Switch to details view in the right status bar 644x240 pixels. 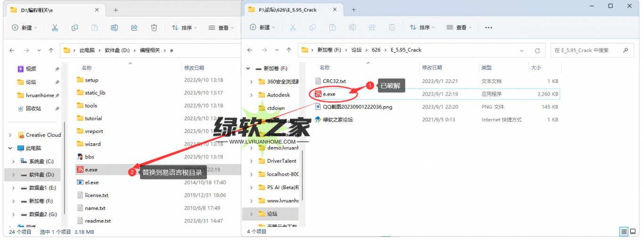(624, 232)
